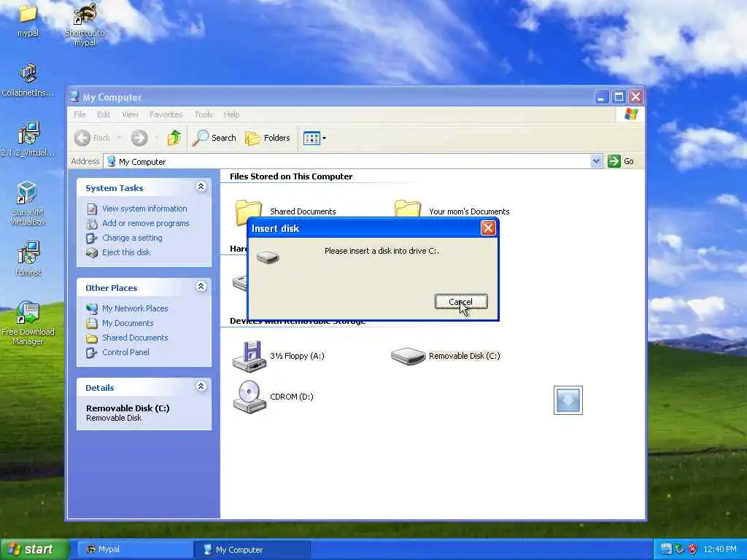Click the disk icon in Insert disk dialog
This screenshot has height=560, width=747.
[268, 257]
